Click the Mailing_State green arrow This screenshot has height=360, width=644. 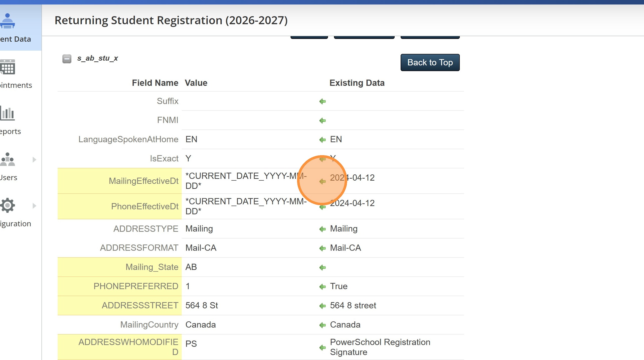click(x=322, y=267)
